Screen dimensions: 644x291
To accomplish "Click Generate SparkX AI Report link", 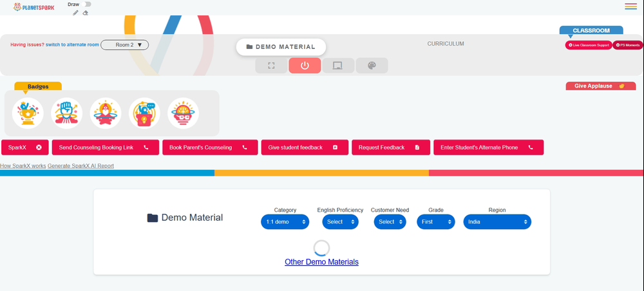I will (x=80, y=166).
